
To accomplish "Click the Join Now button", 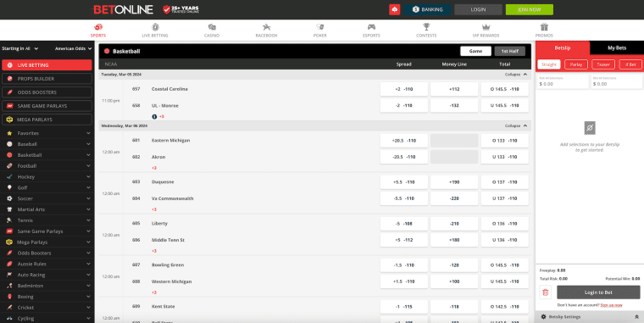I will tap(530, 9).
